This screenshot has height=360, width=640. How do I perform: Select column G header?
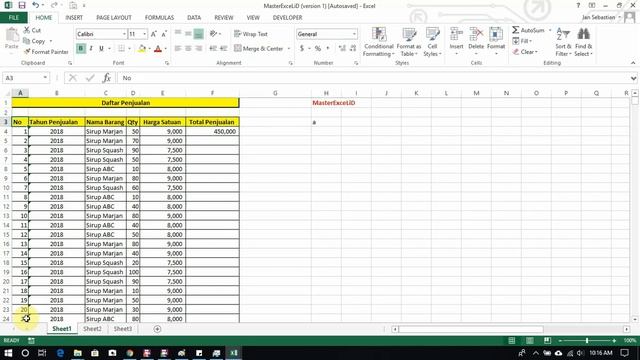[275, 93]
